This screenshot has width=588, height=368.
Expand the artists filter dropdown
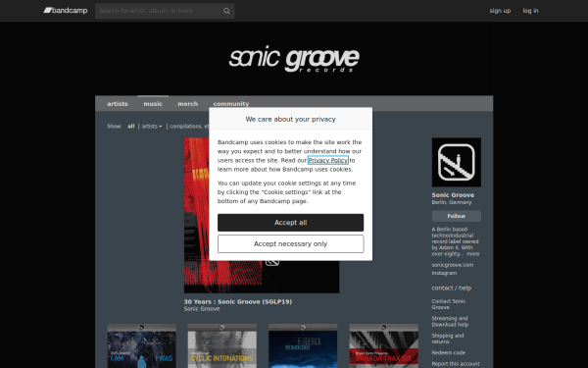pyautogui.click(x=152, y=127)
